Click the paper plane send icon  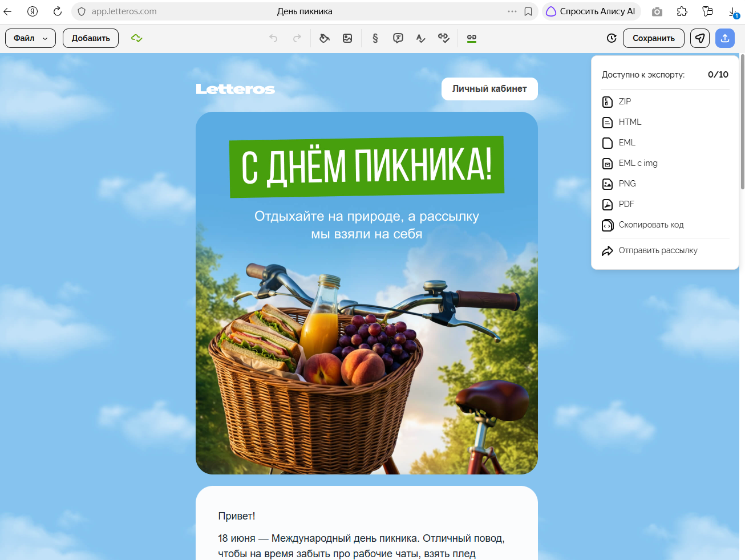coord(700,38)
